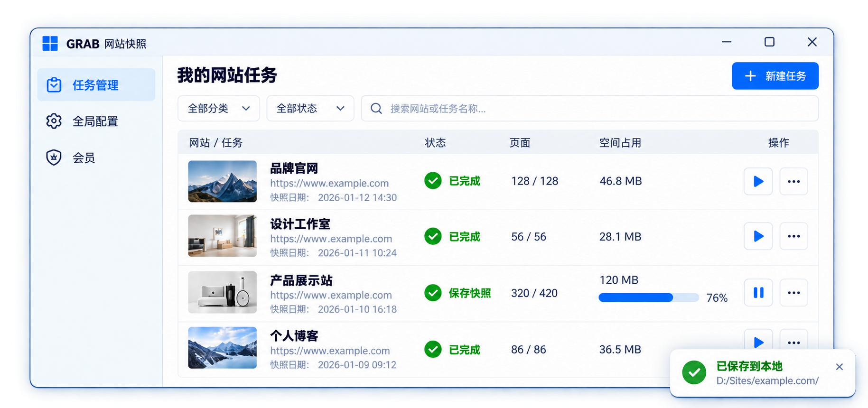Open the 全局配置 settings section
Image resolution: width=868 pixels, height=408 pixels.
click(x=96, y=121)
